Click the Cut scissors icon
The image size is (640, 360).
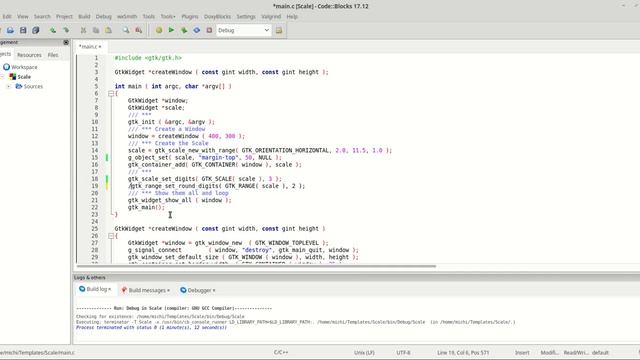tap(83, 30)
